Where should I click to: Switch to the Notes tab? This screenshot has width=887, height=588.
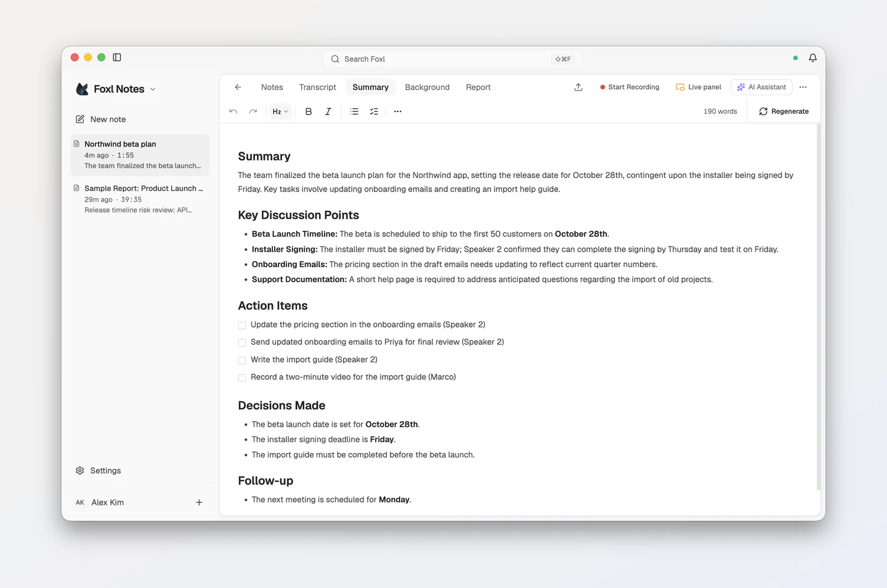(x=272, y=87)
